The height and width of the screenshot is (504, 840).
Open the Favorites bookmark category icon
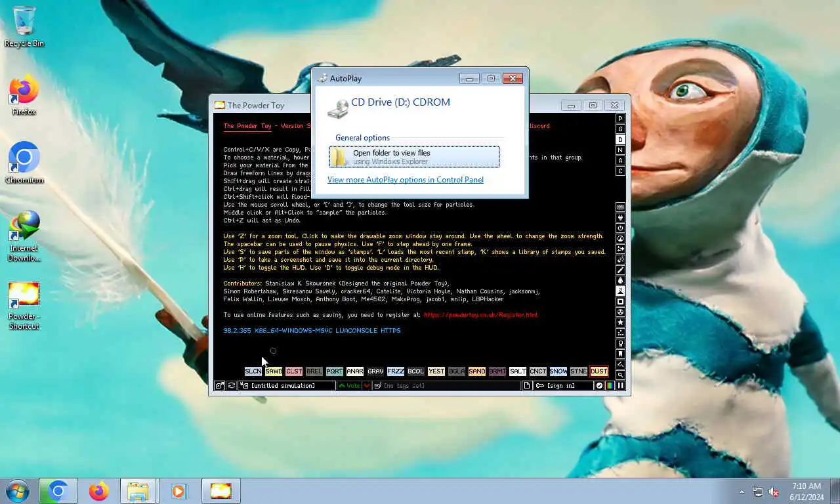620,354
